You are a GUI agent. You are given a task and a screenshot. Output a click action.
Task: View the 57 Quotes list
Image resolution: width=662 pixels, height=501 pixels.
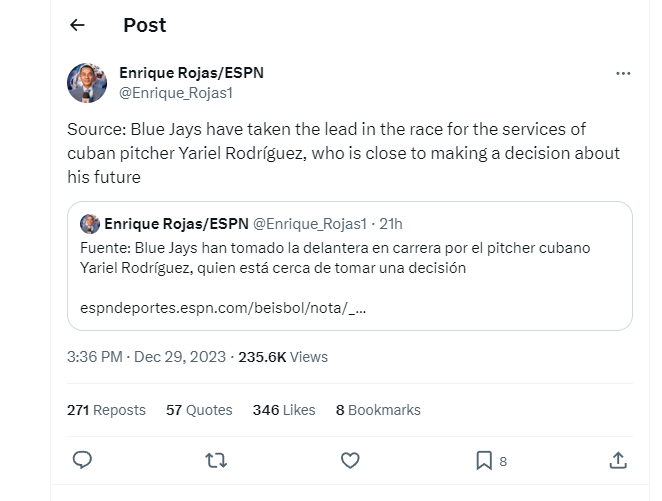click(x=199, y=410)
